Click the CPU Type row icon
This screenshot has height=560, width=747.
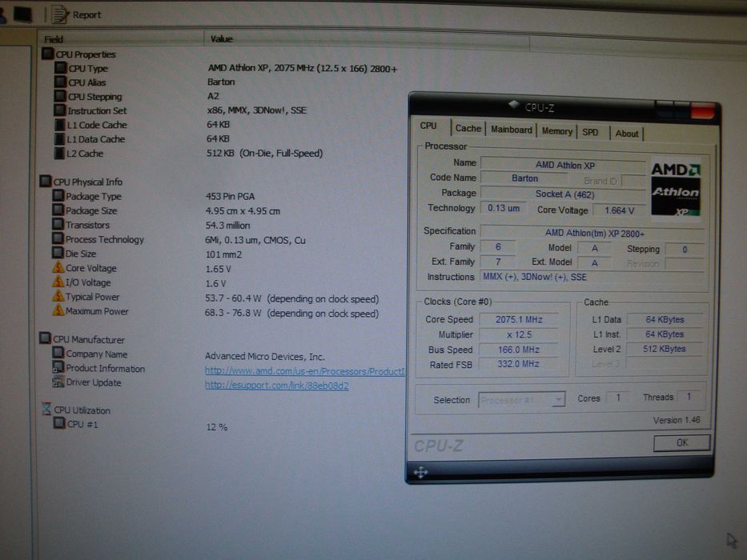61,68
